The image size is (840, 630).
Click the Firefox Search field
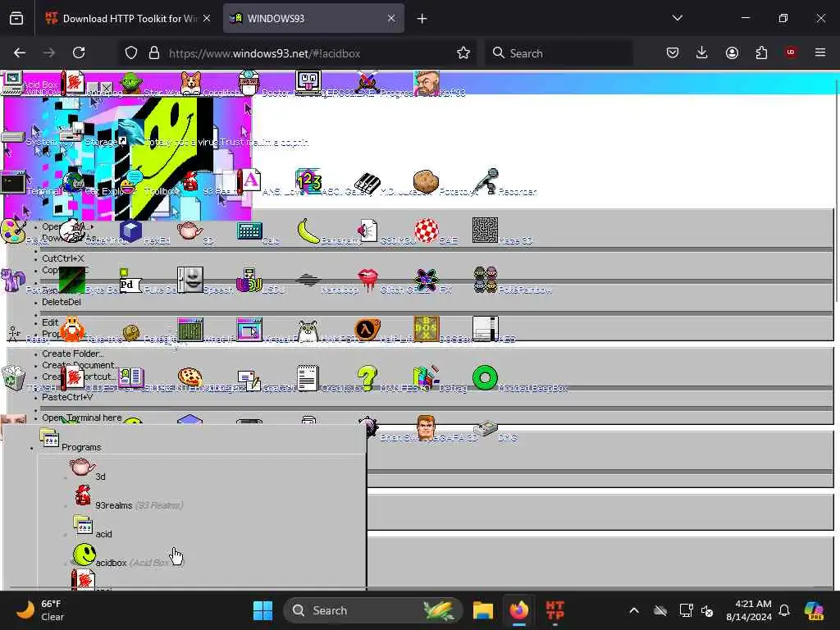point(559,53)
